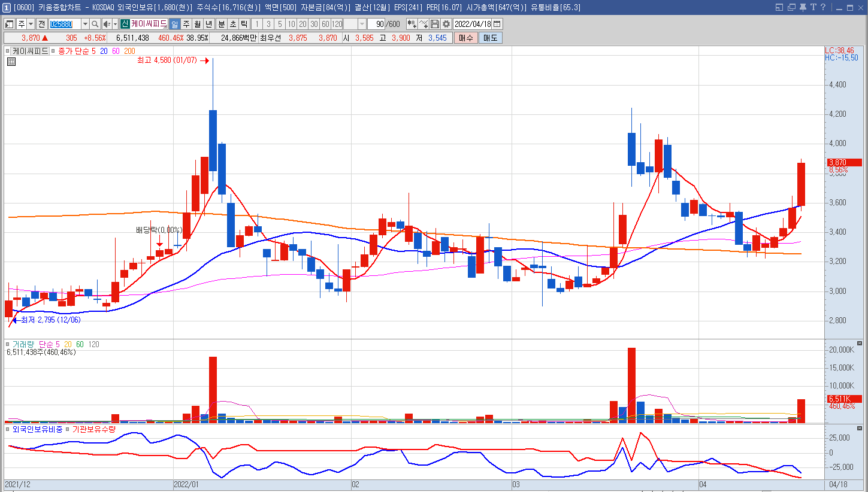868x492 pixels.
Task: Click the 케이씨피드 stock name field
Action: [x=149, y=24]
